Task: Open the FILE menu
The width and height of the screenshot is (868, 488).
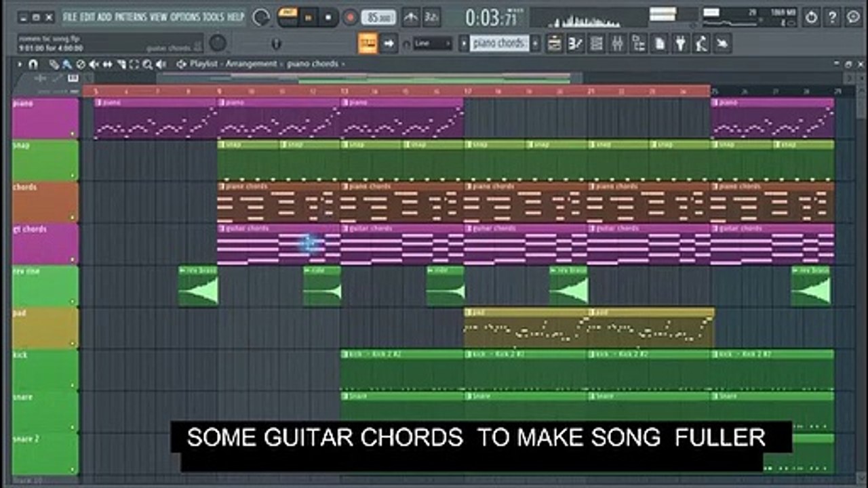Action: click(x=70, y=16)
